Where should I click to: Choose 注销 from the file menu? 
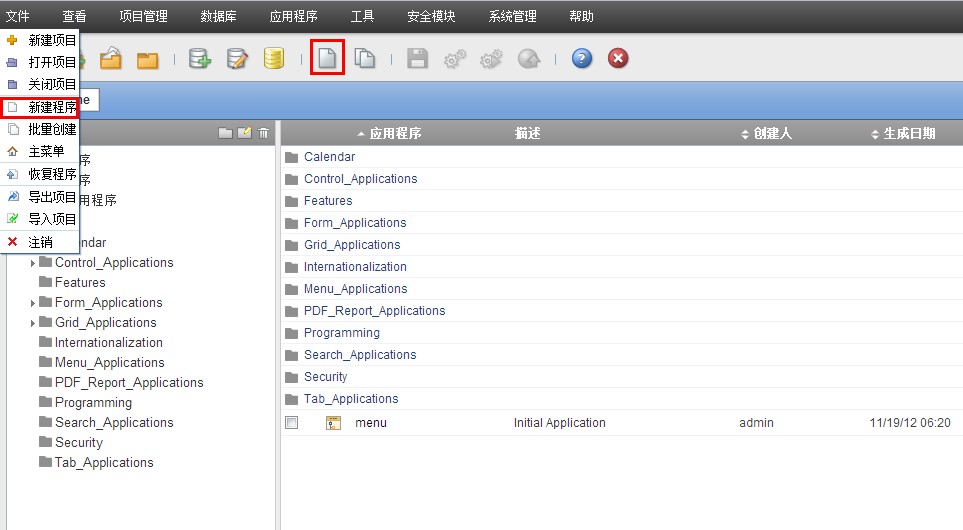click(x=39, y=242)
